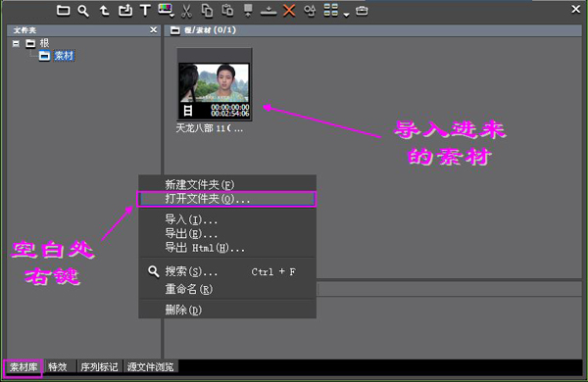Select the 素材 folder in tree
The image size is (588, 382).
64,56
